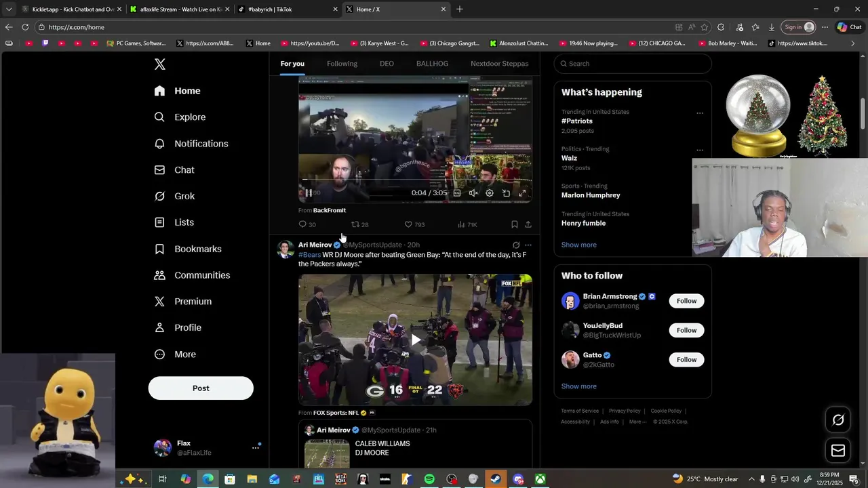
Task: Click the Grok icon on Ari Meirov's post
Action: point(516,245)
